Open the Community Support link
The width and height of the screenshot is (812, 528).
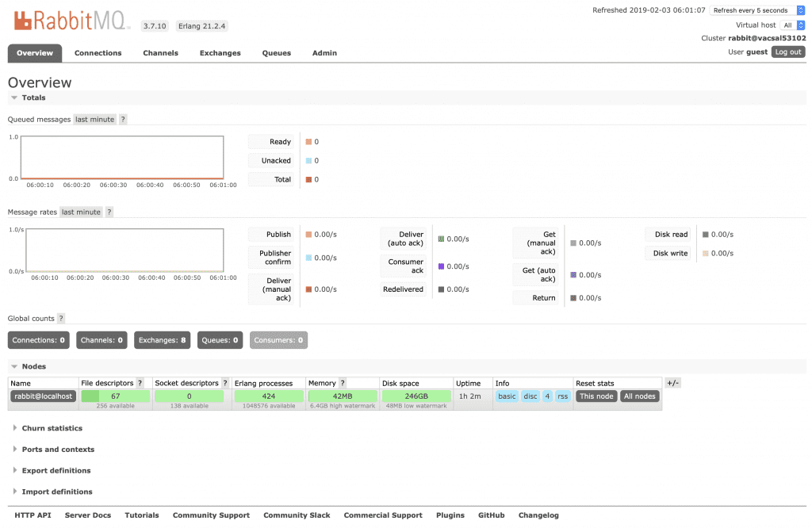tap(211, 515)
